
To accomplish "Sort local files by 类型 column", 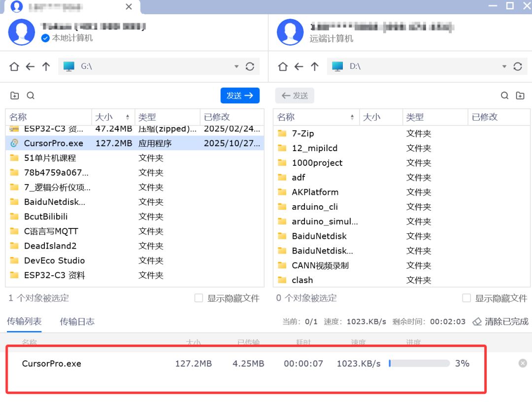I will [167, 117].
